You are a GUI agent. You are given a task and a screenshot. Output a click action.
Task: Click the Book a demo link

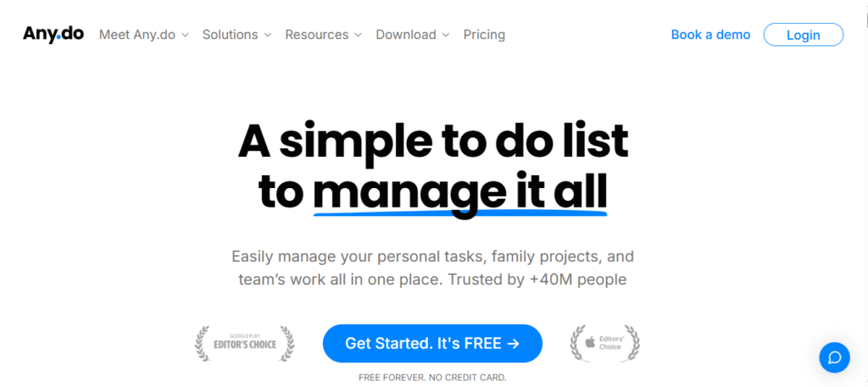pyautogui.click(x=710, y=35)
